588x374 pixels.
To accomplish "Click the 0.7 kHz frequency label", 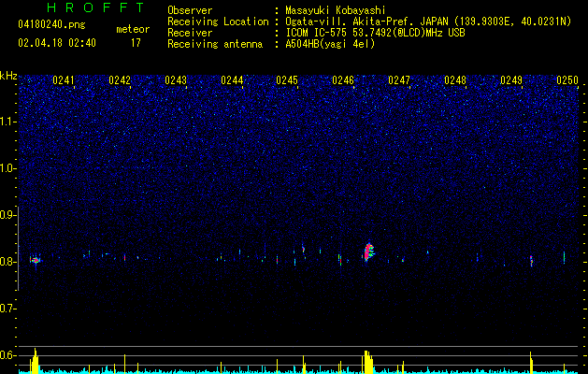I will click(x=7, y=309).
